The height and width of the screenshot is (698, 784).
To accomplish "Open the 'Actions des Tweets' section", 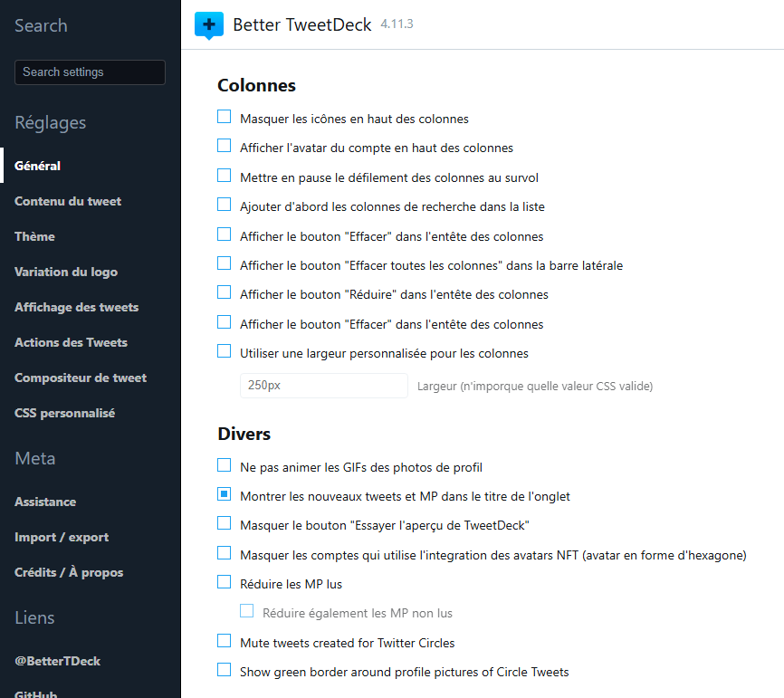I will pos(71,342).
